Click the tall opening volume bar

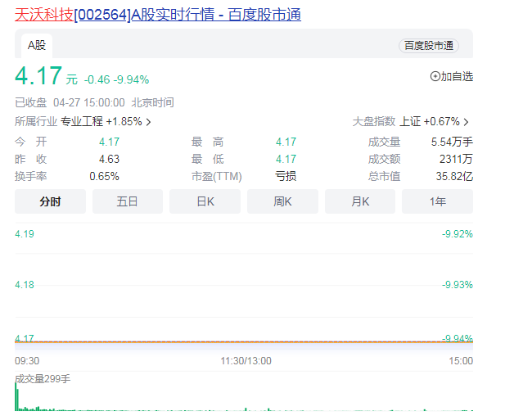pos(16,397)
